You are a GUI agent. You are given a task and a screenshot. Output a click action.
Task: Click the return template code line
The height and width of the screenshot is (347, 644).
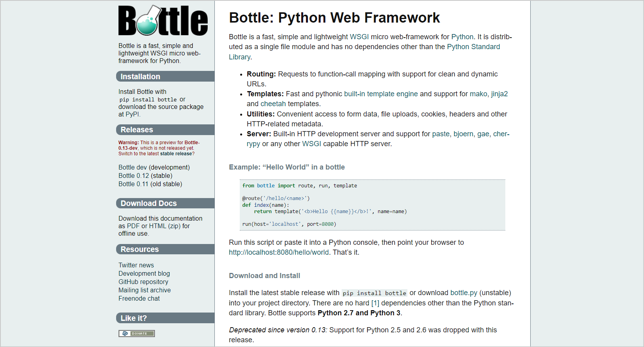coord(331,211)
